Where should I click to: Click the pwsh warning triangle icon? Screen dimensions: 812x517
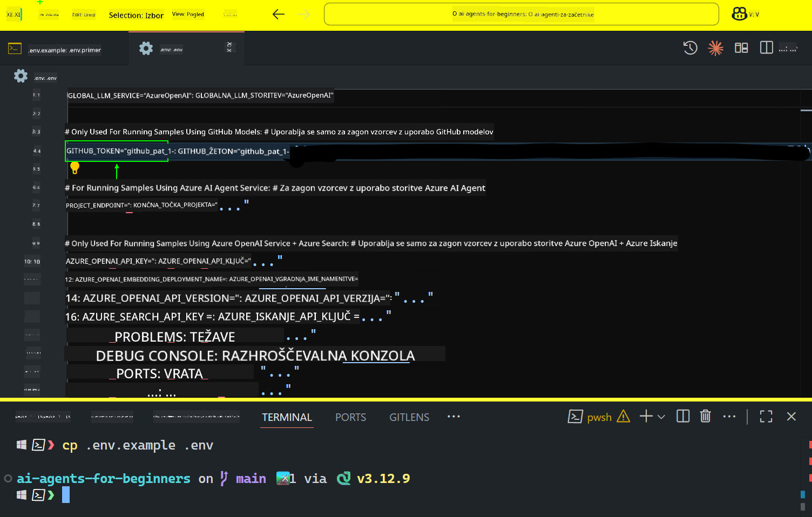623,416
